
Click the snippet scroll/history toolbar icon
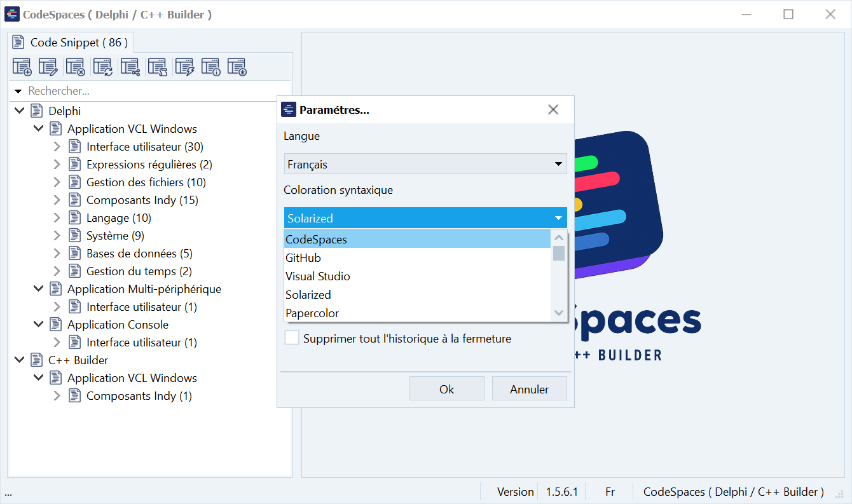(157, 67)
